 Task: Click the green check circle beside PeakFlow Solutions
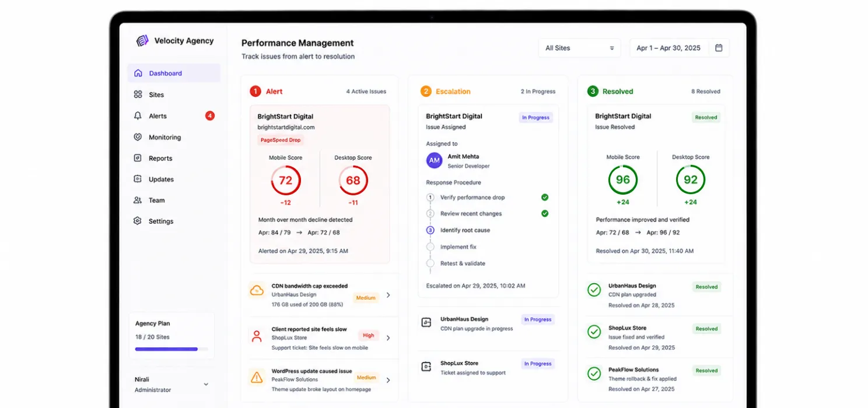point(594,374)
